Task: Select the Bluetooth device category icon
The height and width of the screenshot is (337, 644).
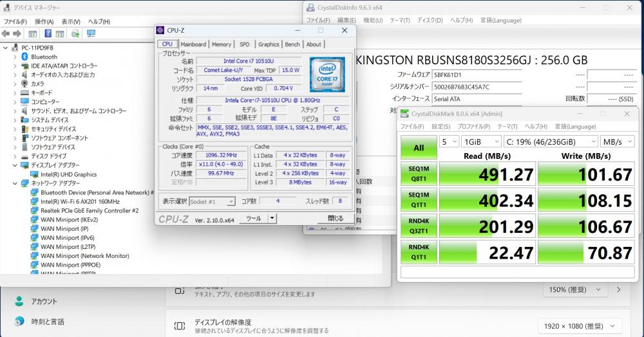Action: [x=24, y=57]
